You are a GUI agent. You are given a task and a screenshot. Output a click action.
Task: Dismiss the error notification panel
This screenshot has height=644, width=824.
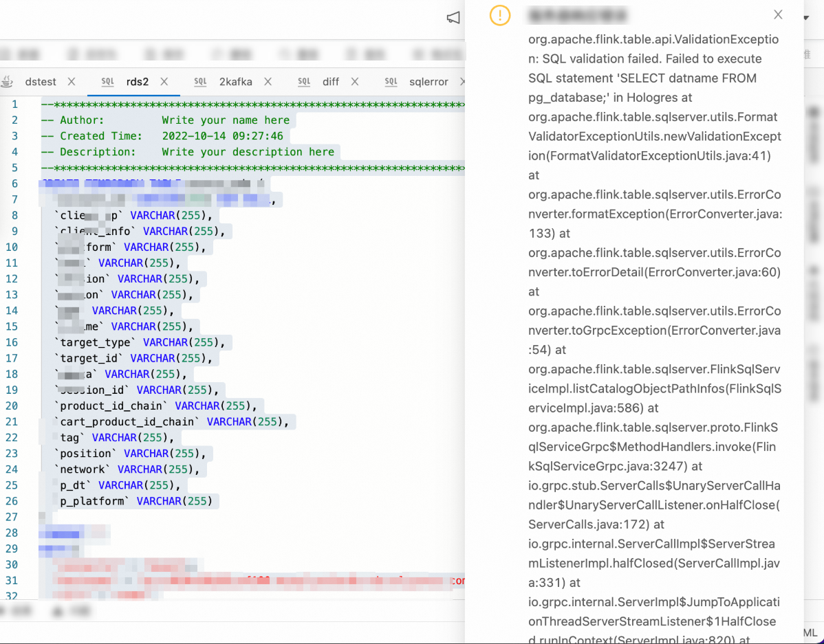coord(778,14)
